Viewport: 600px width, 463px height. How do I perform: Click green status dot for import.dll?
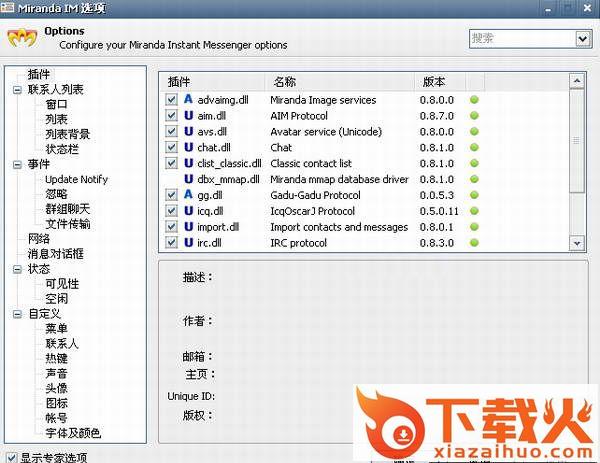tap(474, 227)
